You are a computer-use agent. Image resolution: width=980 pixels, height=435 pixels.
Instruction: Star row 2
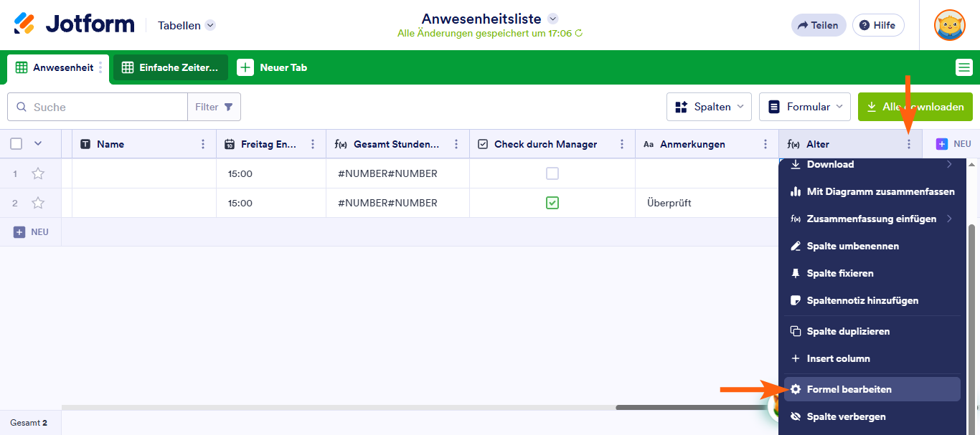click(38, 203)
